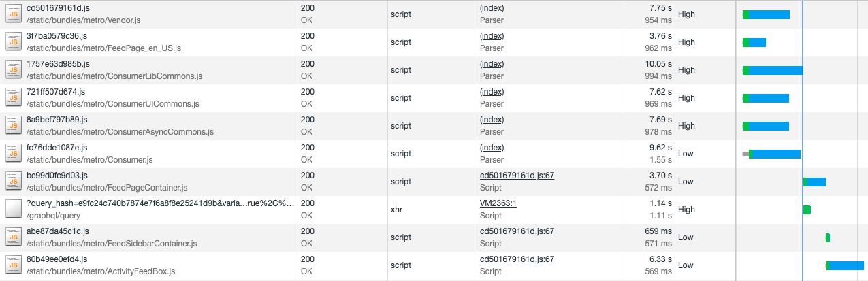Select the file icon for fc76dde1087e.js
Viewport: 868px width, 281px height.
pyautogui.click(x=14, y=154)
